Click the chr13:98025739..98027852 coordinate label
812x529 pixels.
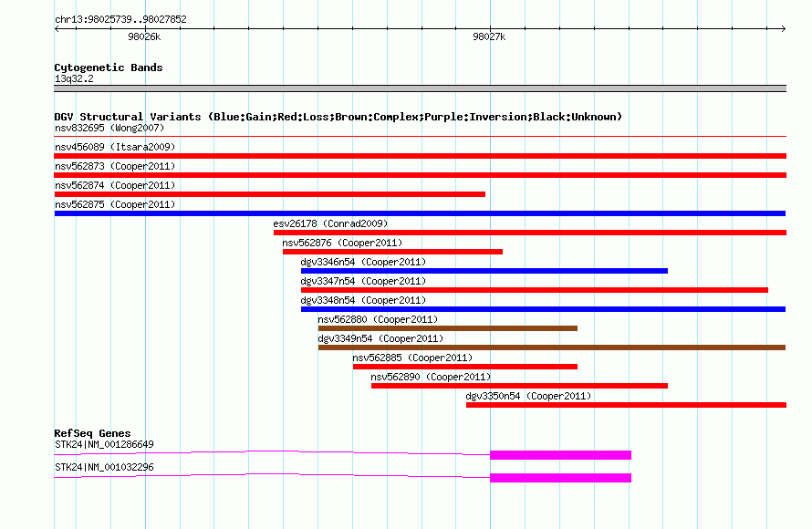tap(120, 20)
